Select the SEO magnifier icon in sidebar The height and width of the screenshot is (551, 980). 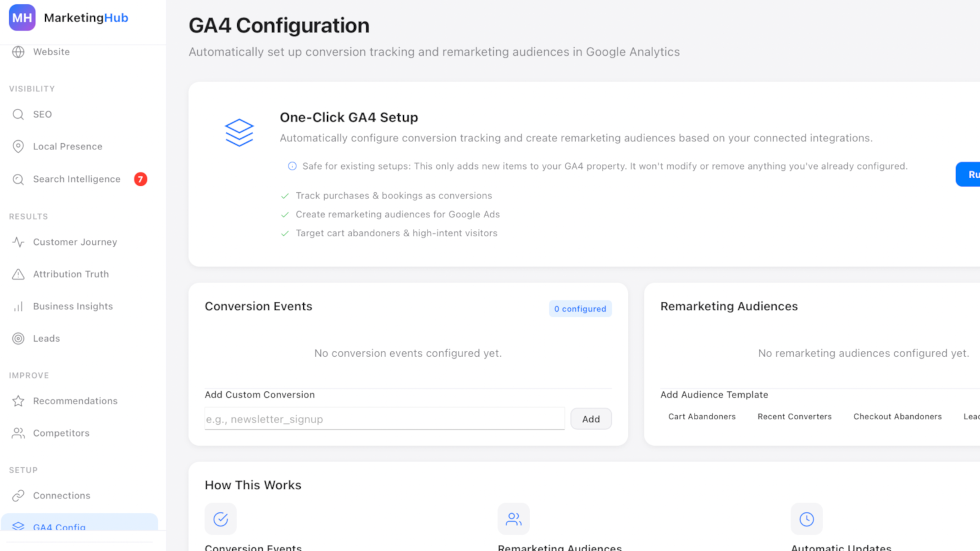coord(18,114)
